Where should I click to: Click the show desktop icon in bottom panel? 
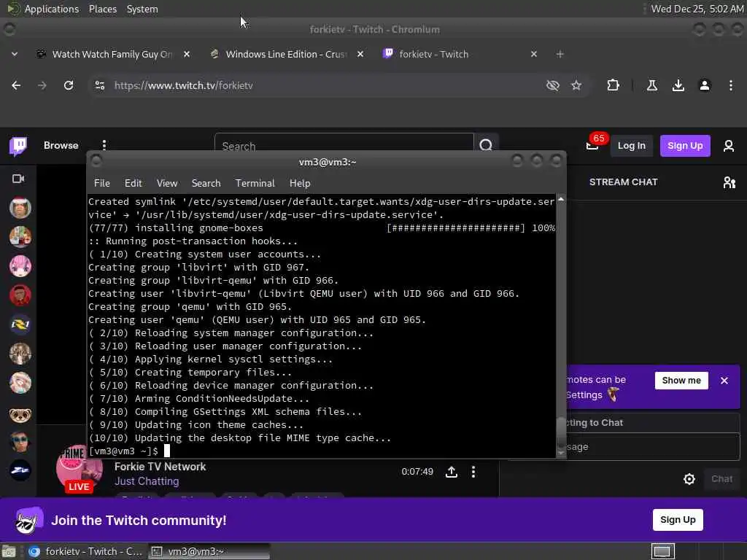(9, 551)
